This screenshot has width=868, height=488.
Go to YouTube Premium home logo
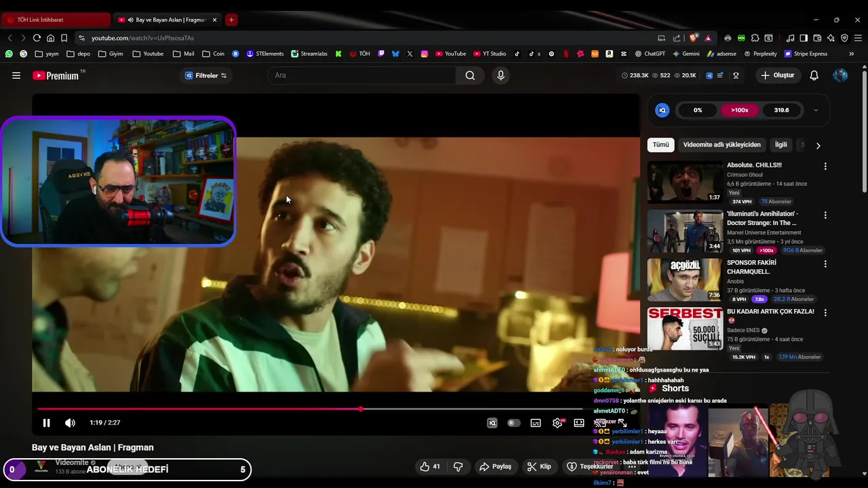click(56, 75)
